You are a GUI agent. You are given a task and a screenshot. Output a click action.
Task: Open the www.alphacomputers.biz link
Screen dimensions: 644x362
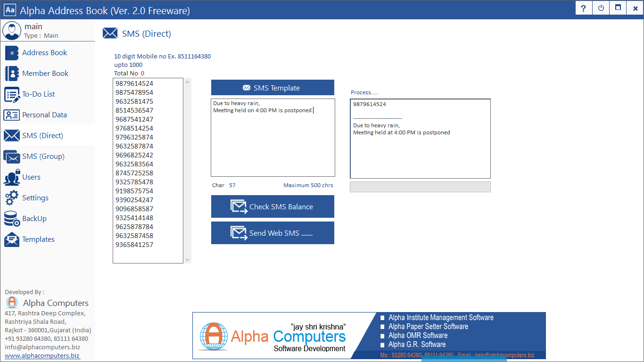pos(42,355)
